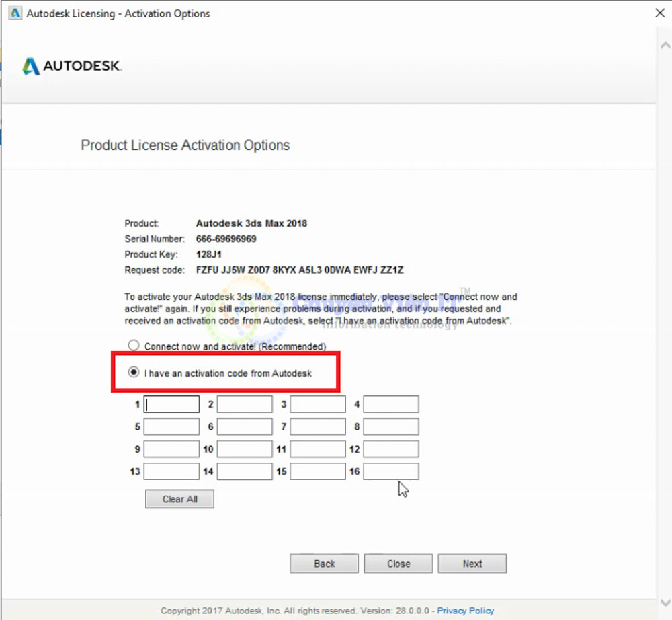Focus activation code field 1
Viewport: 672px width, 620px height.
coord(171,404)
